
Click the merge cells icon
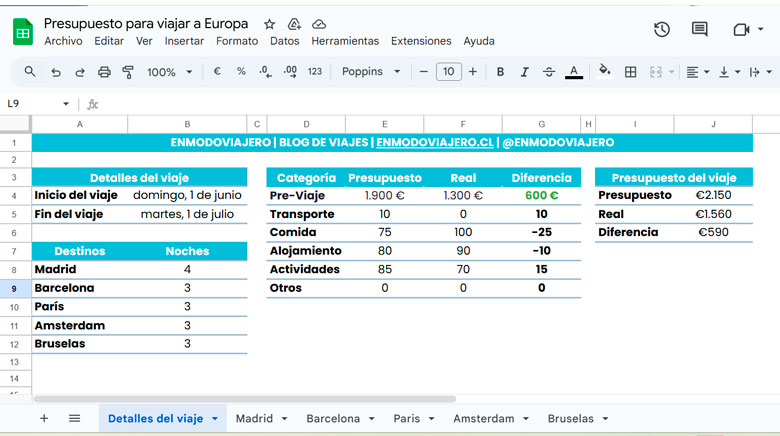(656, 72)
